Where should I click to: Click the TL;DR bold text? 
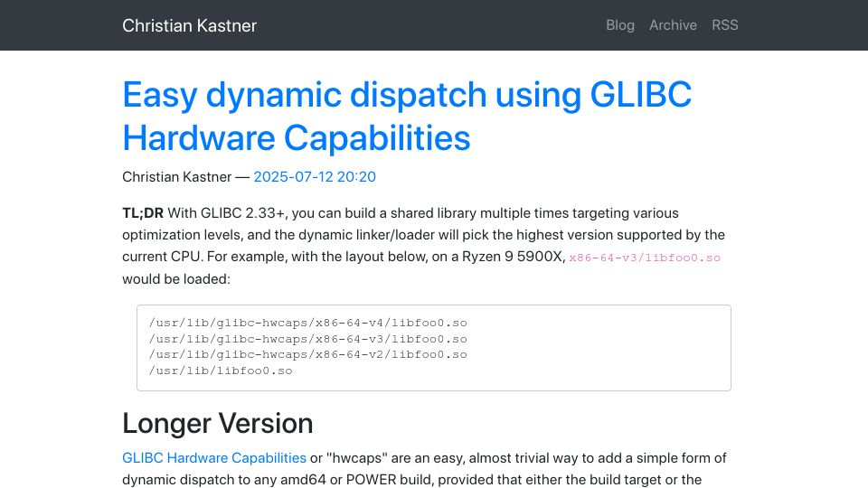click(x=143, y=213)
